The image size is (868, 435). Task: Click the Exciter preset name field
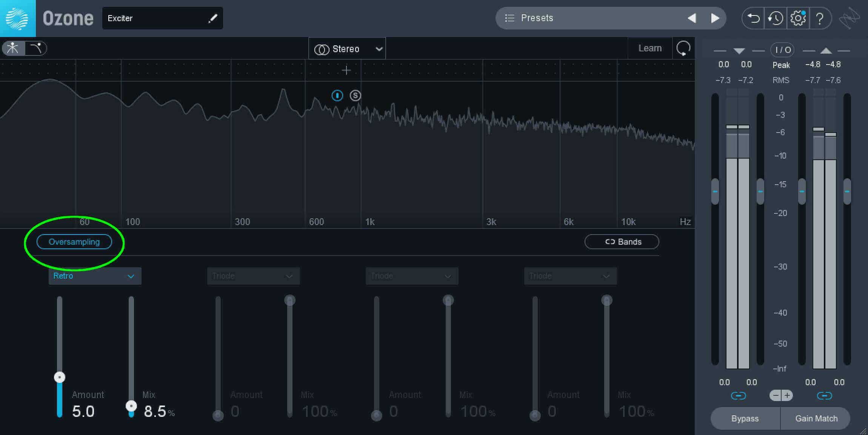pos(162,18)
